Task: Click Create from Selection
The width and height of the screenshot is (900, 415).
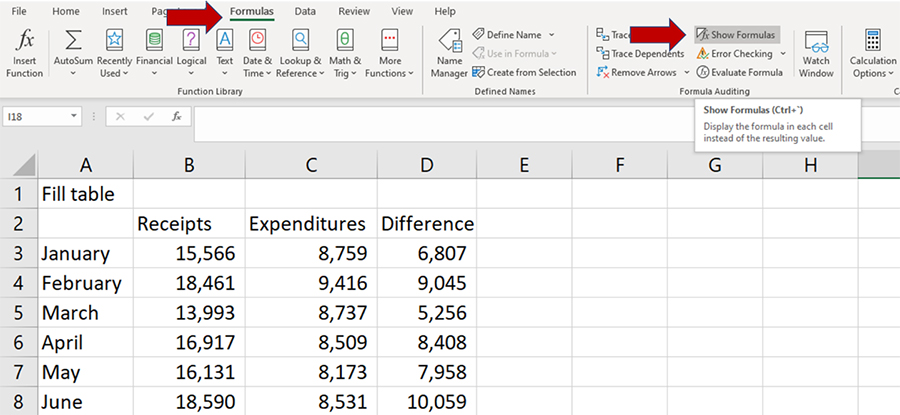Action: point(524,72)
